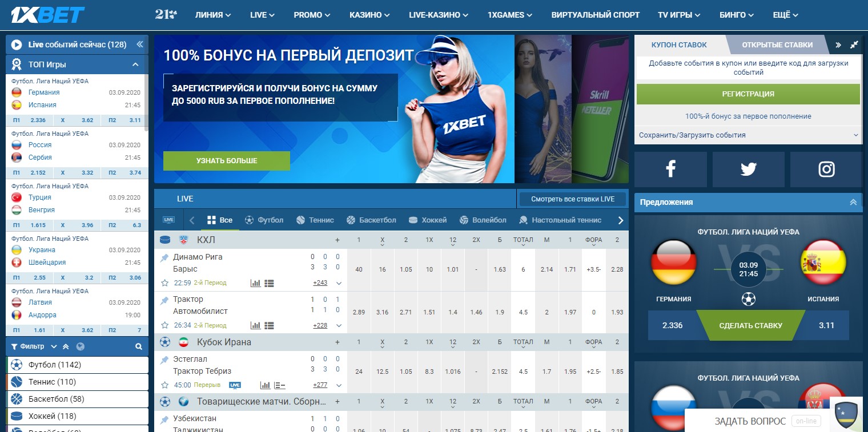
Task: Click the LIVE monitor icon in sports filter bar
Action: [x=168, y=220]
